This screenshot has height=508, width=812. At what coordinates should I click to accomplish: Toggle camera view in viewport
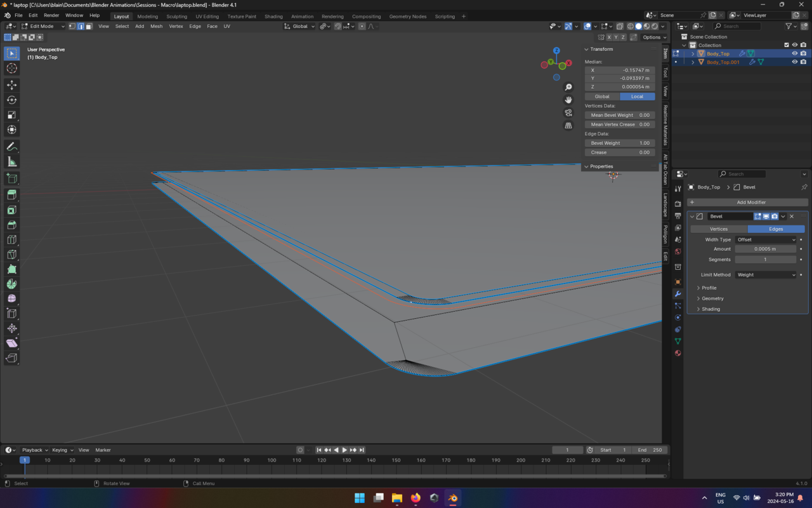pos(568,112)
